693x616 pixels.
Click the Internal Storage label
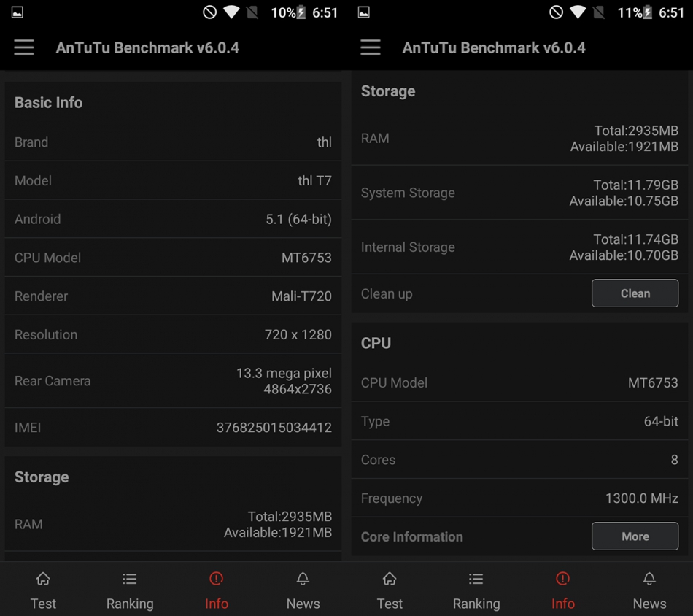coord(408,247)
